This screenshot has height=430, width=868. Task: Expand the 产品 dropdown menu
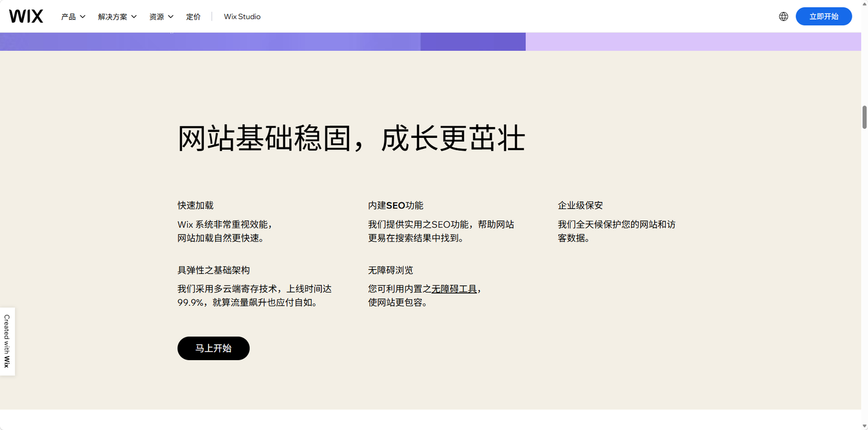tap(73, 17)
